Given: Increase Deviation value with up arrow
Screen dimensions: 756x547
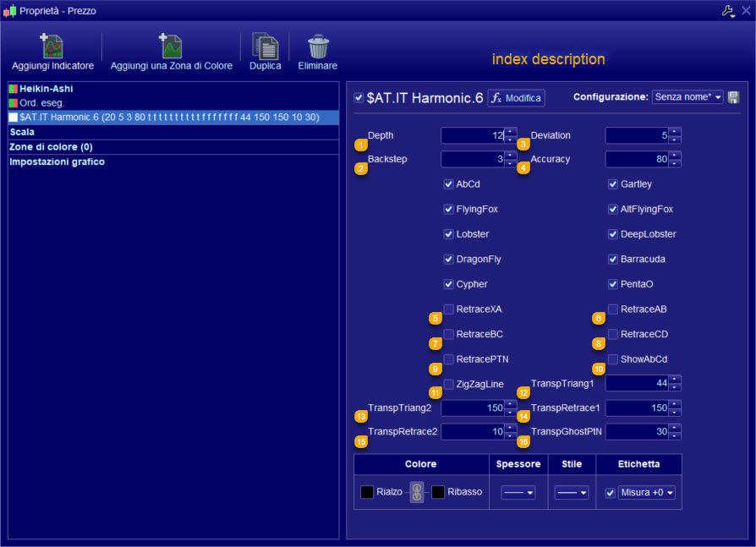Looking at the screenshot, I should (675, 132).
